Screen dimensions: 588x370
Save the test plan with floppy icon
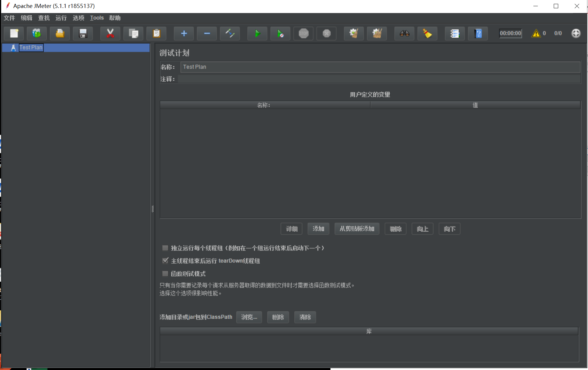pyautogui.click(x=83, y=33)
